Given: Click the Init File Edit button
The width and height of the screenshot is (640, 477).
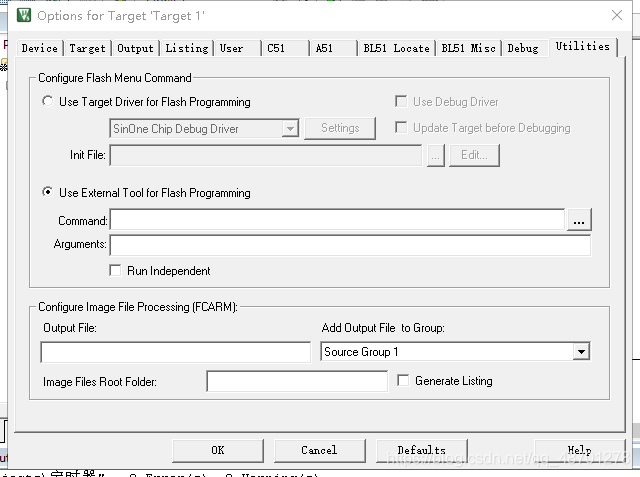Looking at the screenshot, I should tap(474, 155).
